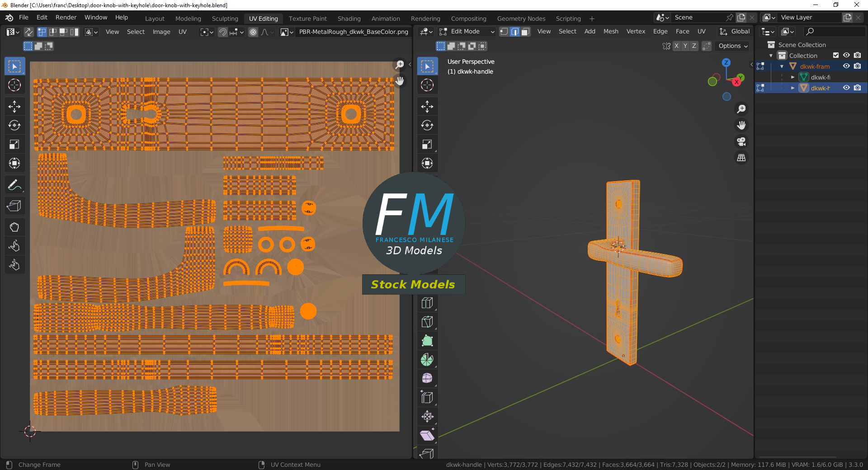Collapse the dkwk-fram object tree

point(782,66)
